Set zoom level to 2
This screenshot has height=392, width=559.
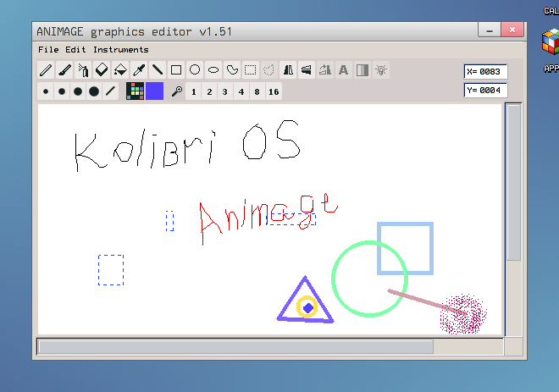[x=210, y=92]
